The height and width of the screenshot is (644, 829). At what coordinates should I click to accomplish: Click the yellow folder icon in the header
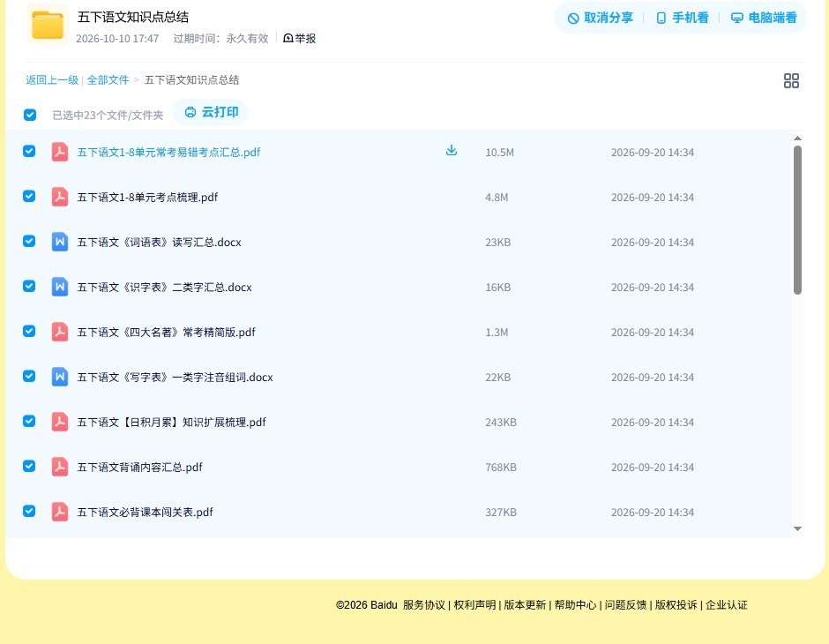click(48, 25)
